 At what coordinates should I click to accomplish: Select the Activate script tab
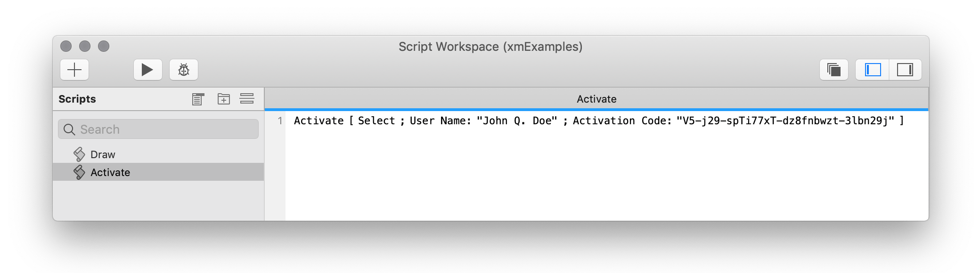(596, 99)
